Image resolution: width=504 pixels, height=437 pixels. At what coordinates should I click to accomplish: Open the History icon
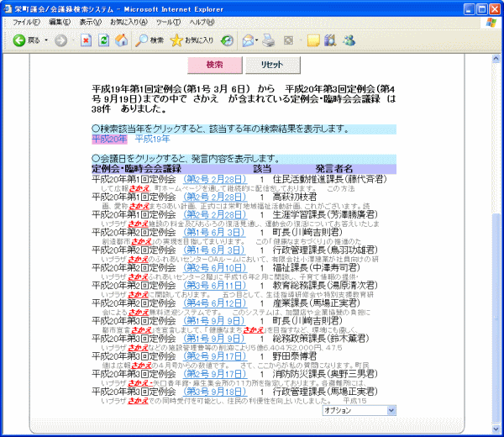pyautogui.click(x=227, y=40)
